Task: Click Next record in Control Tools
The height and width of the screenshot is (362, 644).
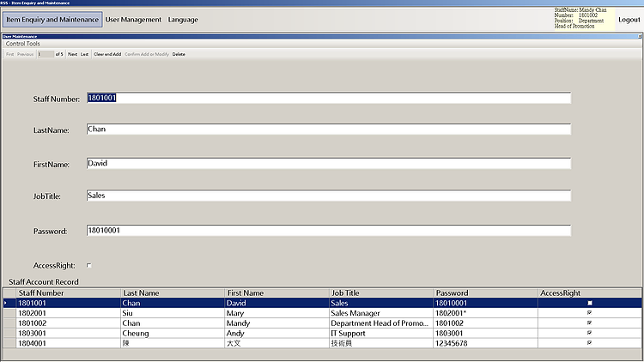Action: tap(72, 54)
